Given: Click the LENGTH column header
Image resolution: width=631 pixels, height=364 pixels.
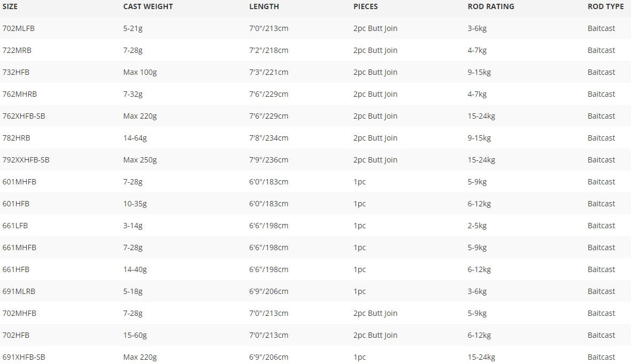Looking at the screenshot, I should pyautogui.click(x=264, y=6).
